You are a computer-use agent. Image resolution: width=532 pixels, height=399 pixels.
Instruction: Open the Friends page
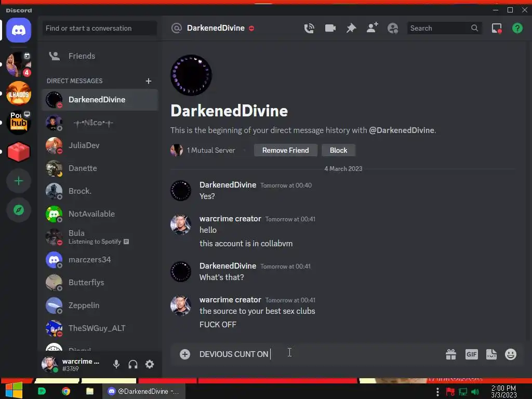click(x=100, y=56)
